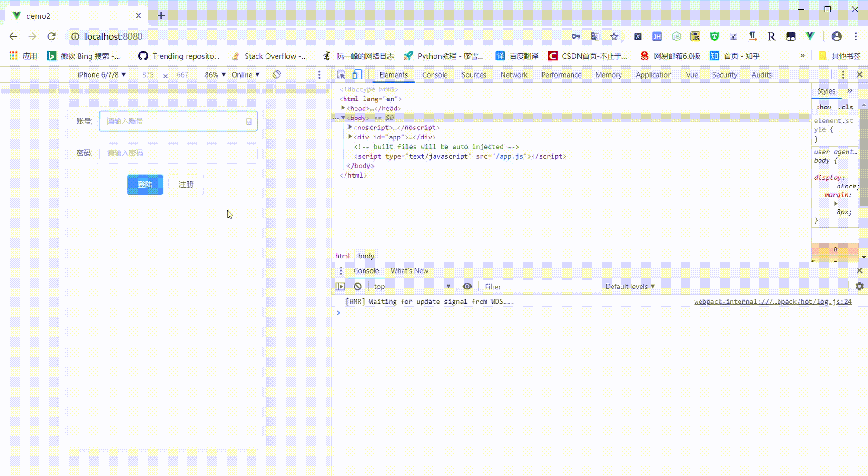The width and height of the screenshot is (868, 476).
Task: Open the 百度翻译 bookmark
Action: point(517,56)
